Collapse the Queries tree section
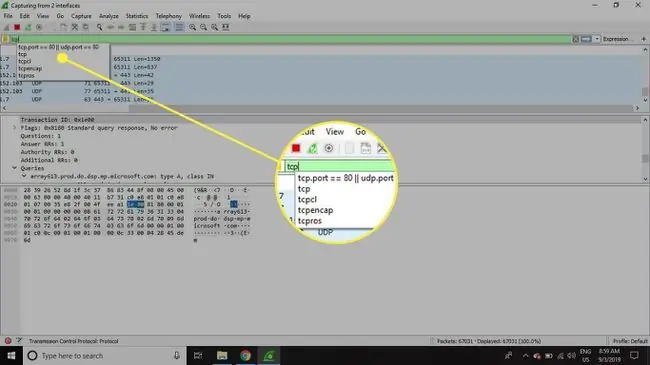Viewport: 650px width, 365px height. pos(15,168)
